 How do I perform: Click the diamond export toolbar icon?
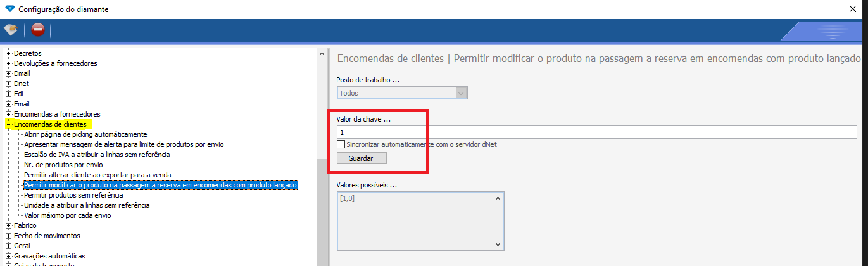pos(11,30)
